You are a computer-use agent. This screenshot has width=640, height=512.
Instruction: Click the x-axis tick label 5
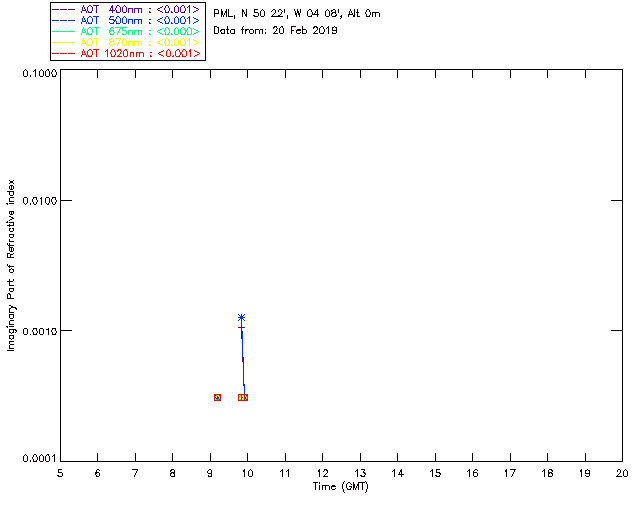pyautogui.click(x=60, y=473)
